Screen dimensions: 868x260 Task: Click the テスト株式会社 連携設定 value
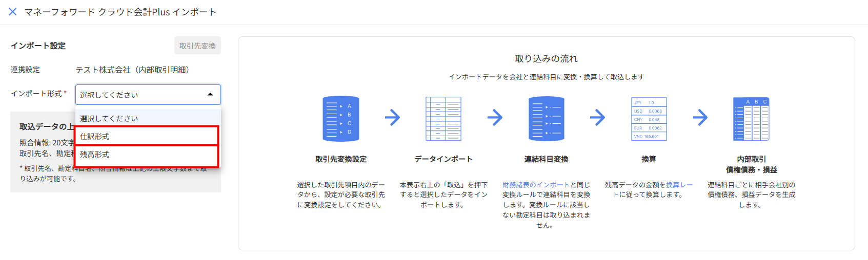[x=132, y=70]
